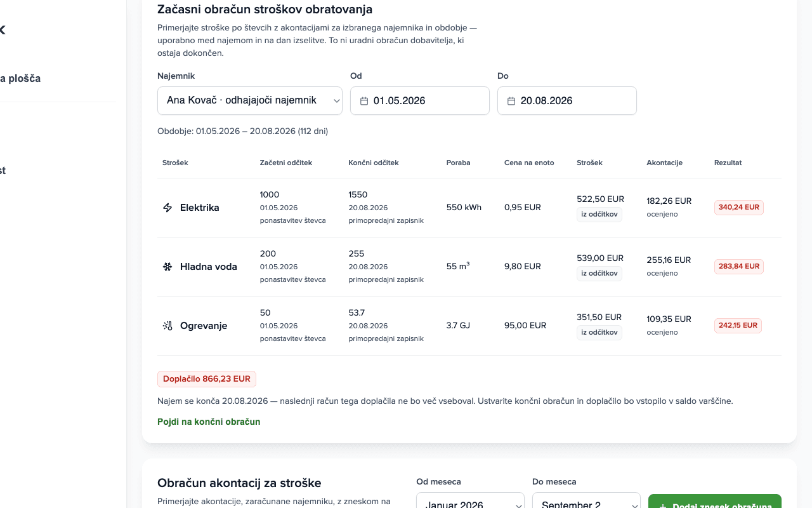Click the Akontacije column header

point(664,163)
